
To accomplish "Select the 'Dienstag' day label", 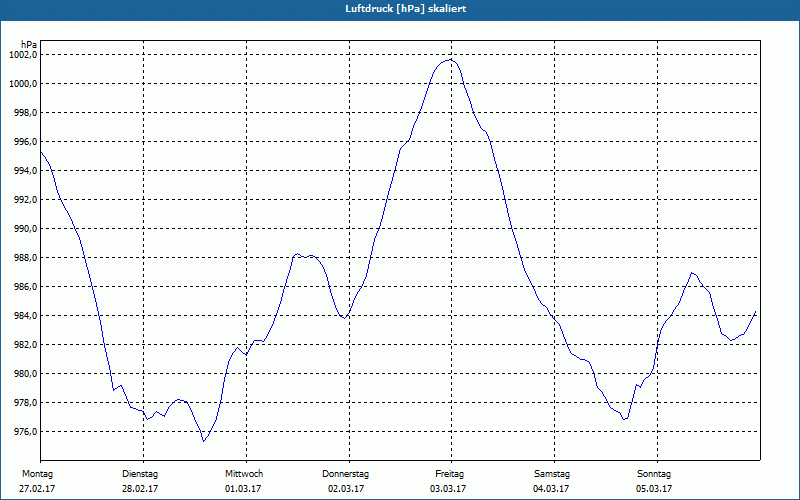I will (140, 474).
